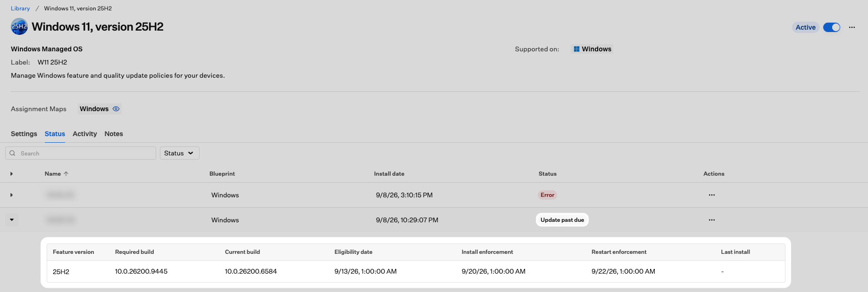Toggle the Active switch off
868x292 pixels.
pos(832,27)
